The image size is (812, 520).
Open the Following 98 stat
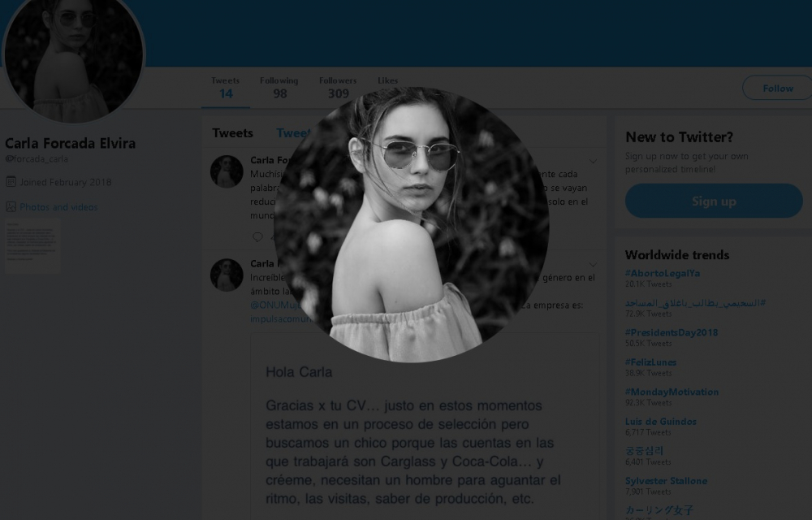coord(279,88)
